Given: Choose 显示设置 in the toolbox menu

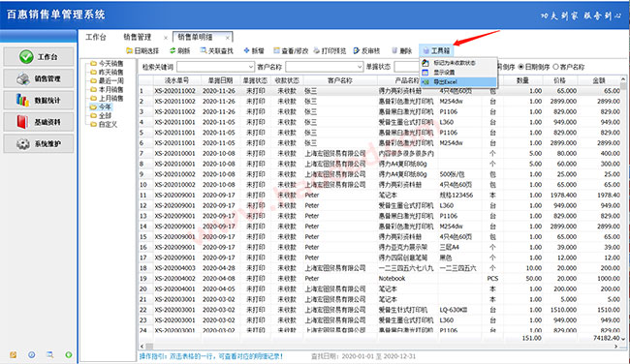Looking at the screenshot, I should click(458, 73).
